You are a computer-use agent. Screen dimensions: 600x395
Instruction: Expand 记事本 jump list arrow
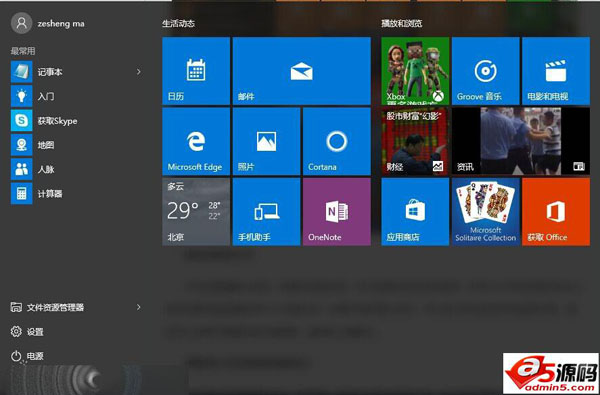coord(139,72)
